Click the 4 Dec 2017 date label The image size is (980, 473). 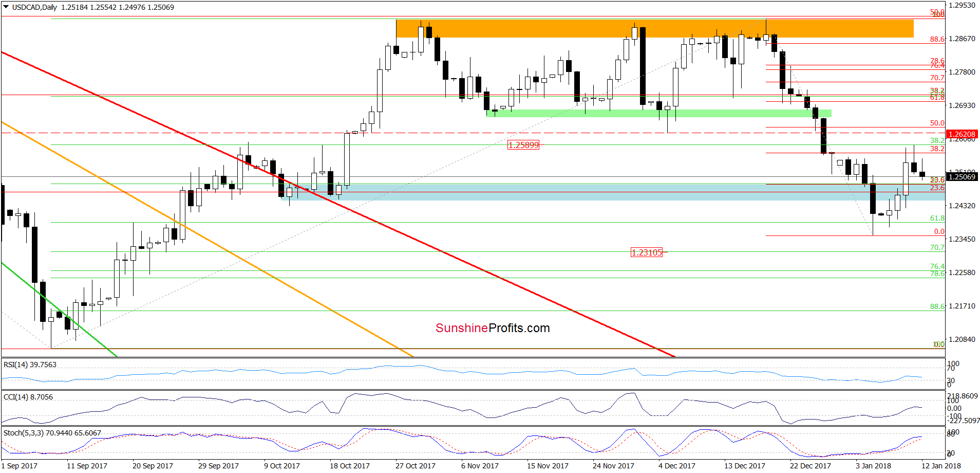pos(677,466)
